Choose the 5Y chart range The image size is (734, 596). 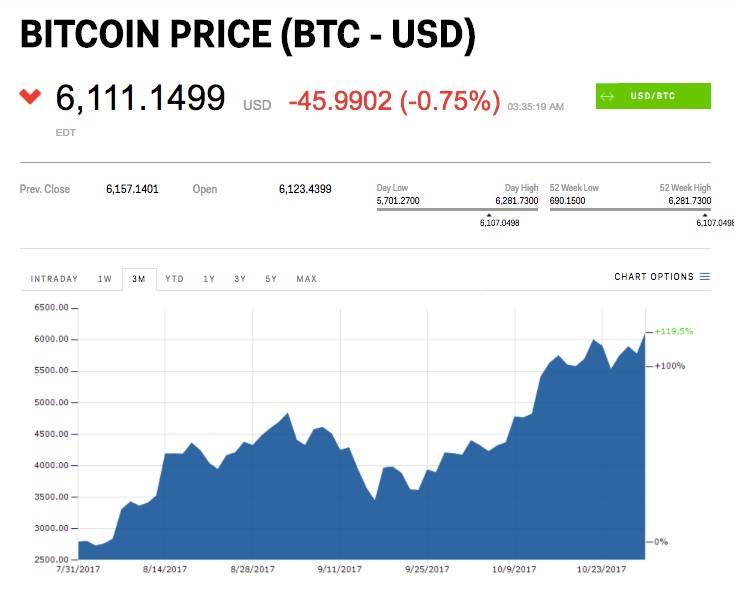271,279
